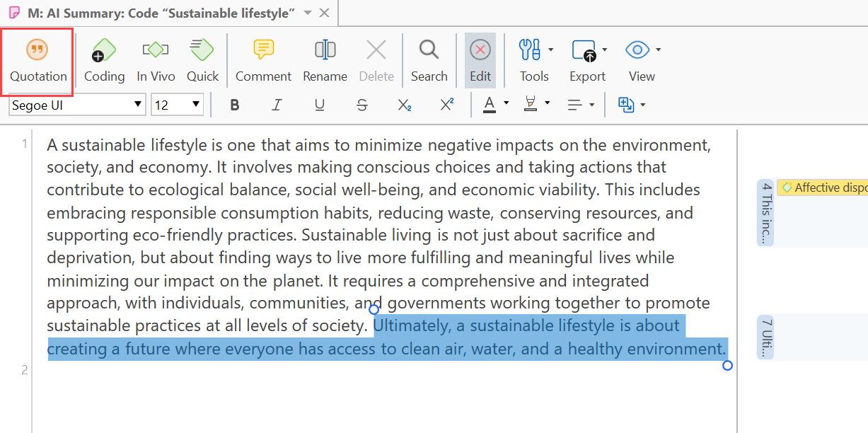Open Search in the memo
868x433 pixels.
(x=429, y=61)
